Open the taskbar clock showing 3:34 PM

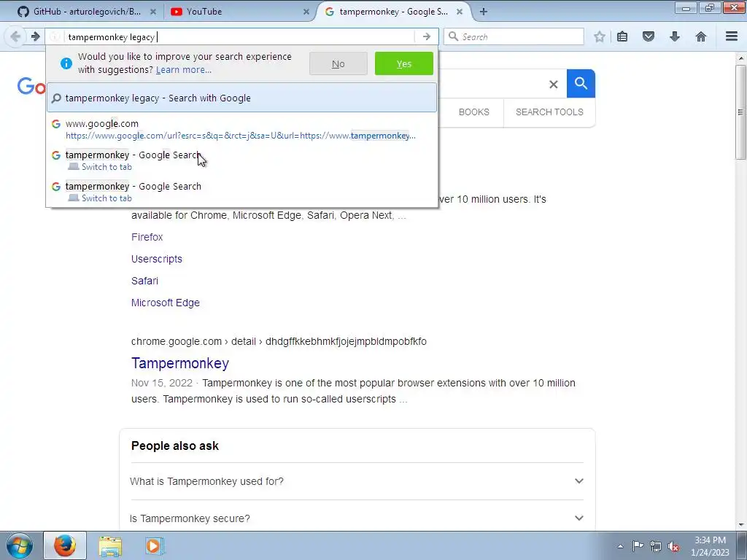[710, 546]
